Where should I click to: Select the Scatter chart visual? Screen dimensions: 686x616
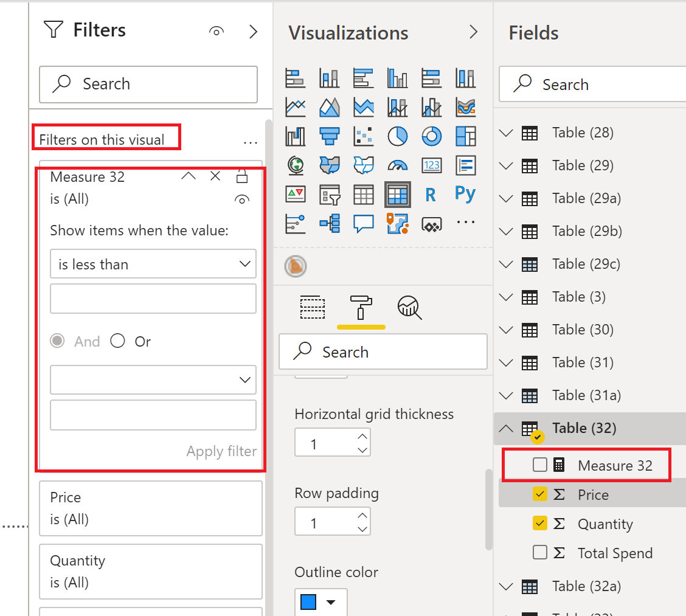pyautogui.click(x=363, y=136)
